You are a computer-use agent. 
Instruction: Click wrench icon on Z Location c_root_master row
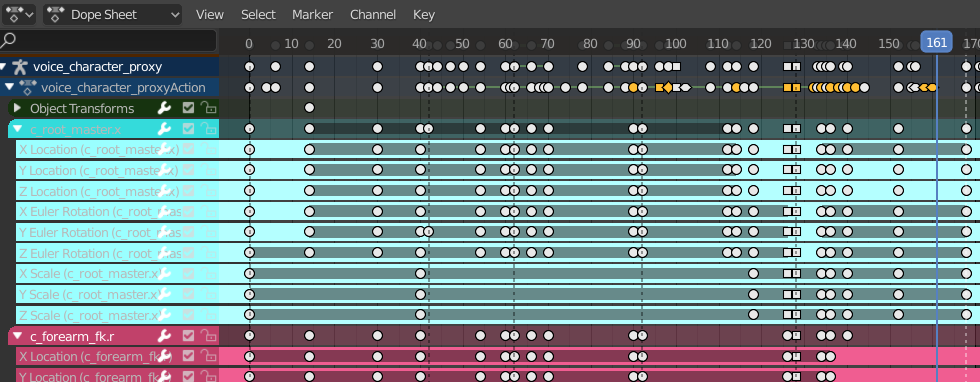pyautogui.click(x=164, y=191)
